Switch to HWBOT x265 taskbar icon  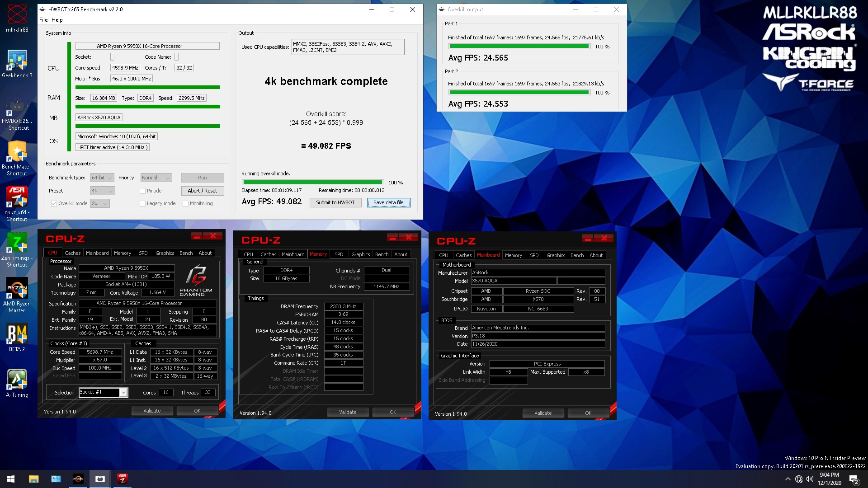coord(100,479)
